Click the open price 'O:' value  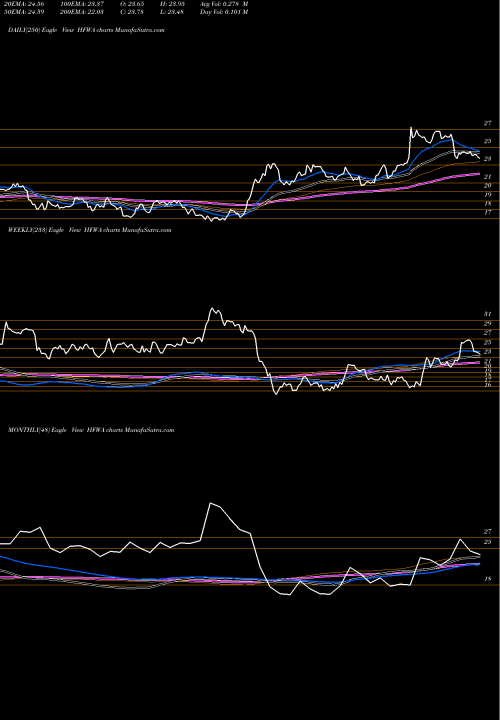click(131, 4)
